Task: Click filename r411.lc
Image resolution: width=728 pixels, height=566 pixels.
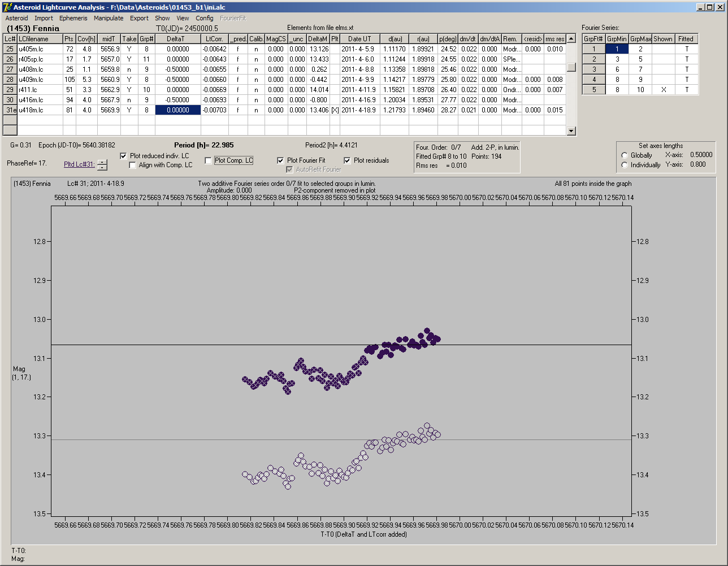Action: coord(40,90)
